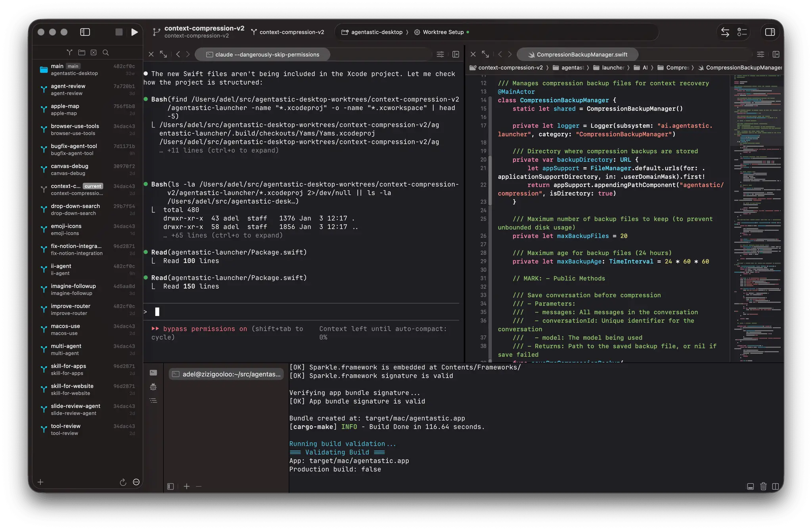812x530 pixels.
Task: Toggle the right inspector sidebar
Action: pyautogui.click(x=770, y=32)
